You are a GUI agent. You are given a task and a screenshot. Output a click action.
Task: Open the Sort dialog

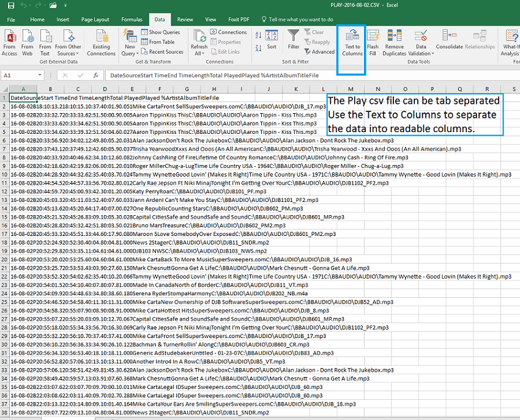click(x=272, y=40)
